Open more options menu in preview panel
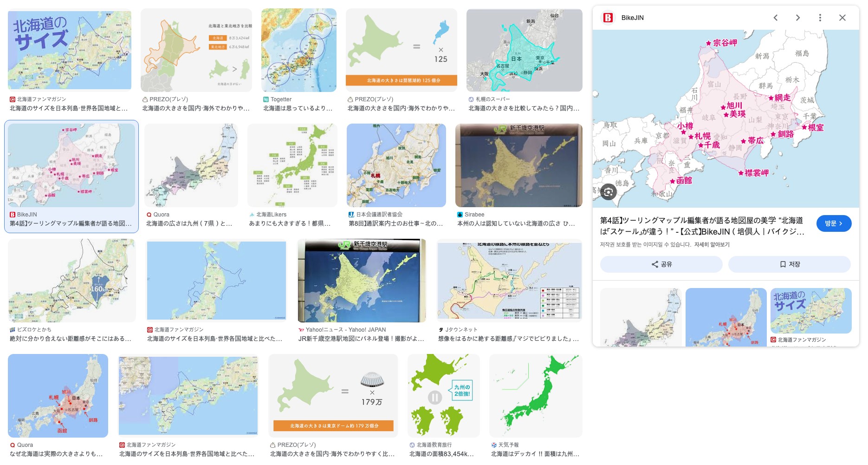This screenshot has height=465, width=868. click(820, 18)
